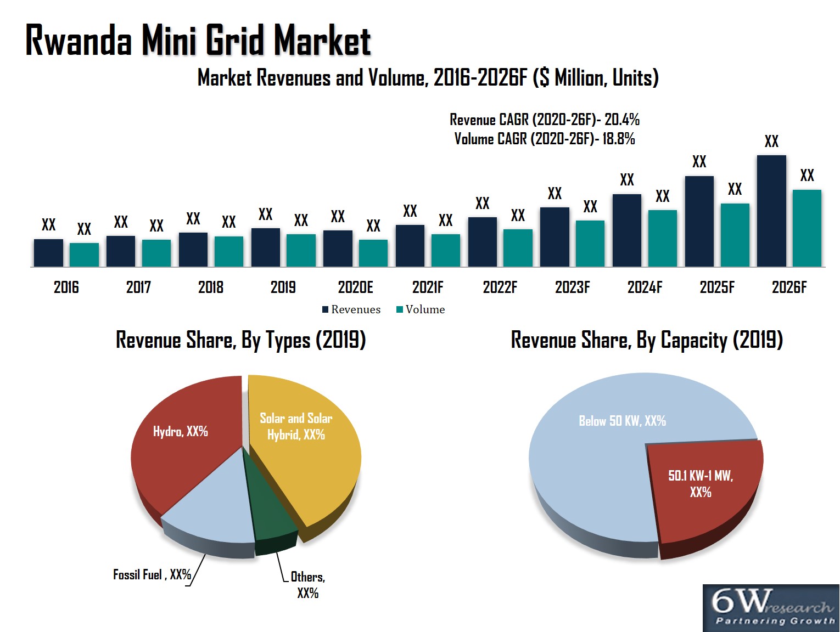Click the Volume CAGR 18.8% label
Screen dimensions: 840x632
pos(545,138)
